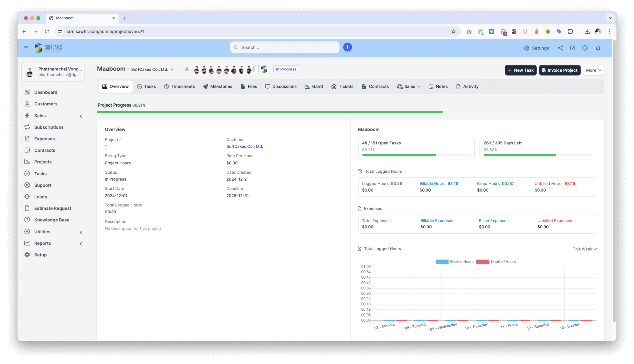Open the SoftCakes Co., Ltd. customer link
The width and height of the screenshot is (634, 364).
(244, 146)
